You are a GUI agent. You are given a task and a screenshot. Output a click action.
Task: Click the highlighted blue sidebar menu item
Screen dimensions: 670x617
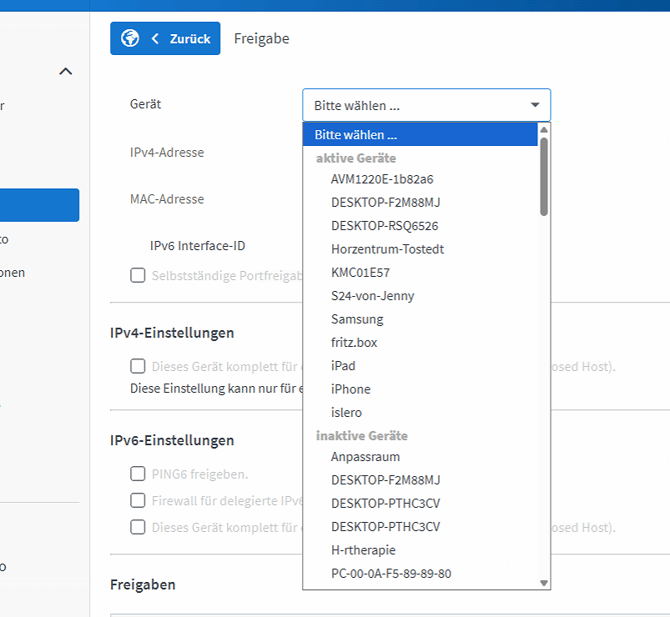40,205
